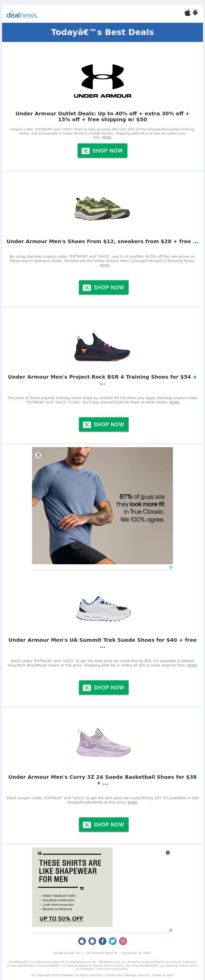
Task: Click AdChoices icon below True Classic ad
Action: point(171,567)
